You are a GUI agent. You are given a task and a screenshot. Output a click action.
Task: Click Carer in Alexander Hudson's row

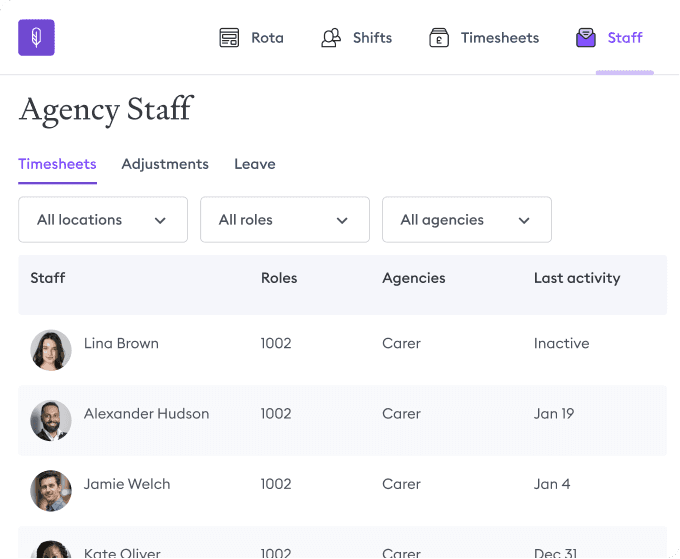click(402, 413)
